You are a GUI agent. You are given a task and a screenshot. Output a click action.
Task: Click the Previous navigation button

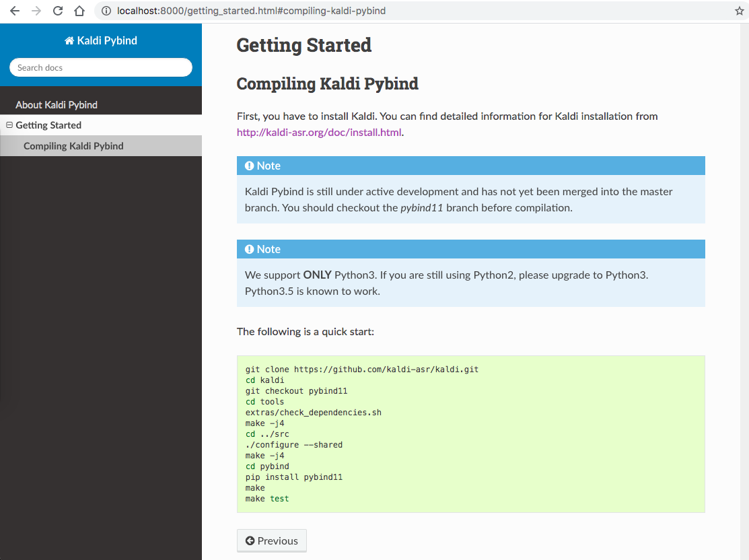[272, 540]
